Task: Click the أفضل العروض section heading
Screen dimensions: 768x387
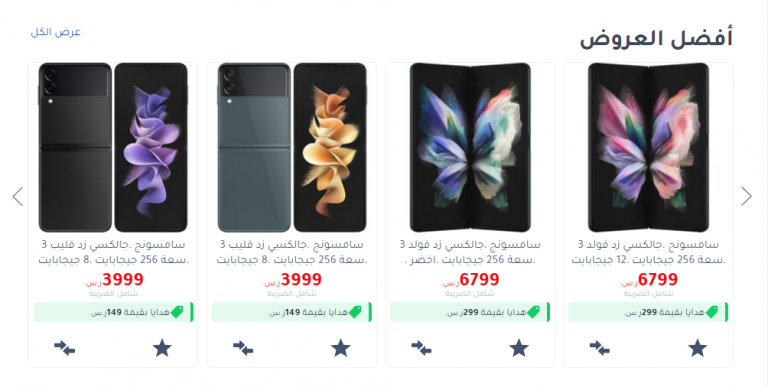Action: [656, 38]
